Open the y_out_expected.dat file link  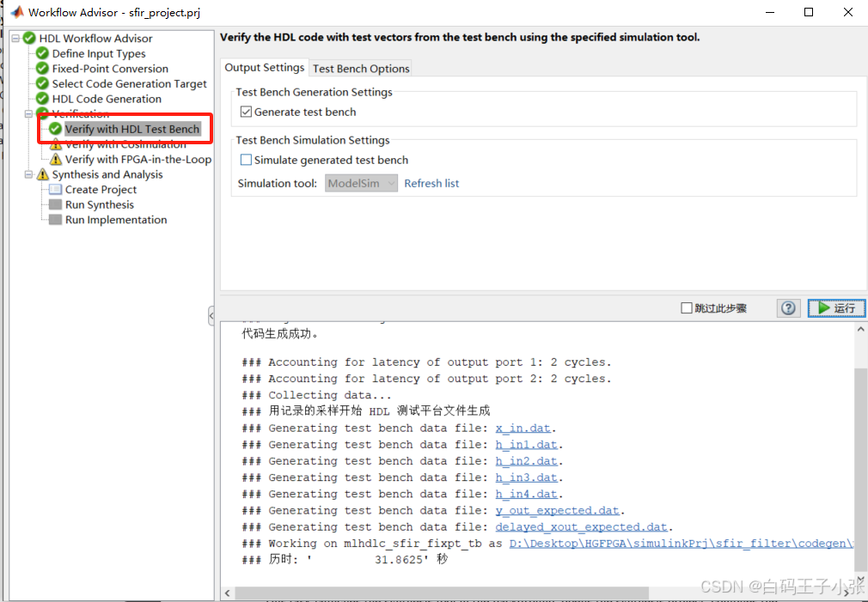[x=558, y=511]
